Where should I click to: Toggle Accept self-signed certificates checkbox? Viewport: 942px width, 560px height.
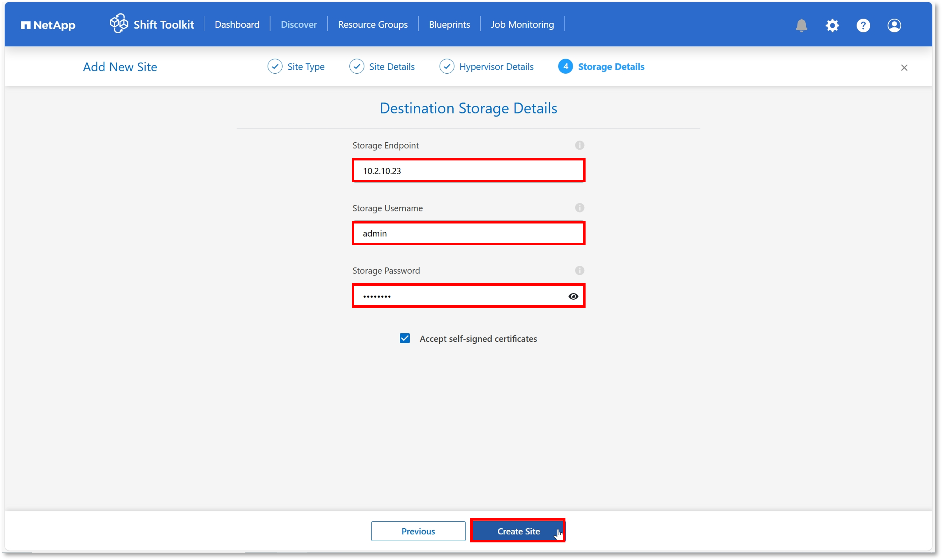[405, 338]
